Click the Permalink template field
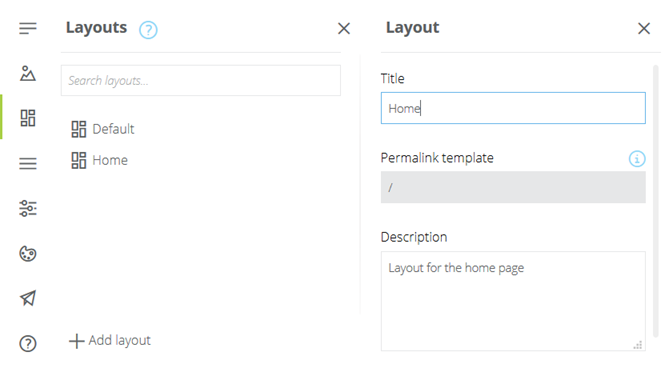The image size is (669, 368). pos(513,187)
